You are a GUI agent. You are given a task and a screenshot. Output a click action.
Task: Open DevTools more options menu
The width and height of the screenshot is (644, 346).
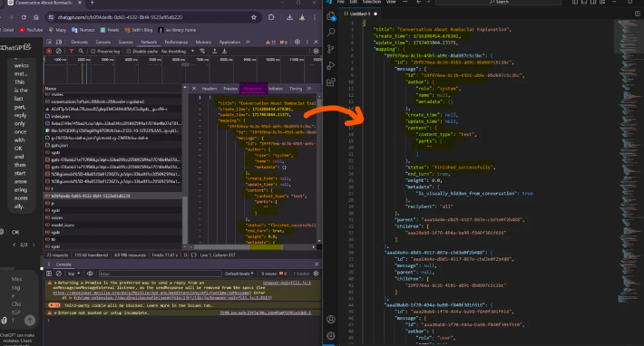pyautogui.click(x=307, y=42)
